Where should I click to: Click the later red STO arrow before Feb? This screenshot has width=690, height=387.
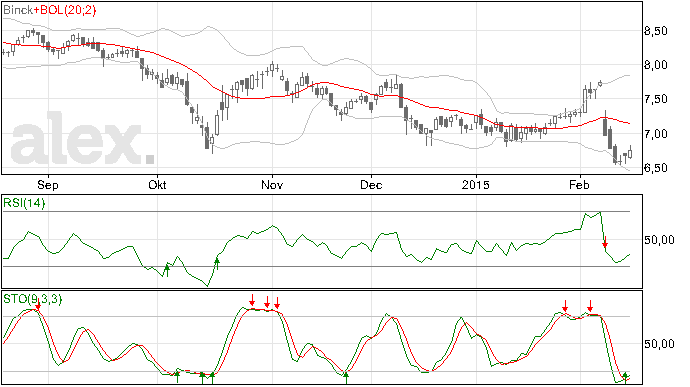(590, 306)
